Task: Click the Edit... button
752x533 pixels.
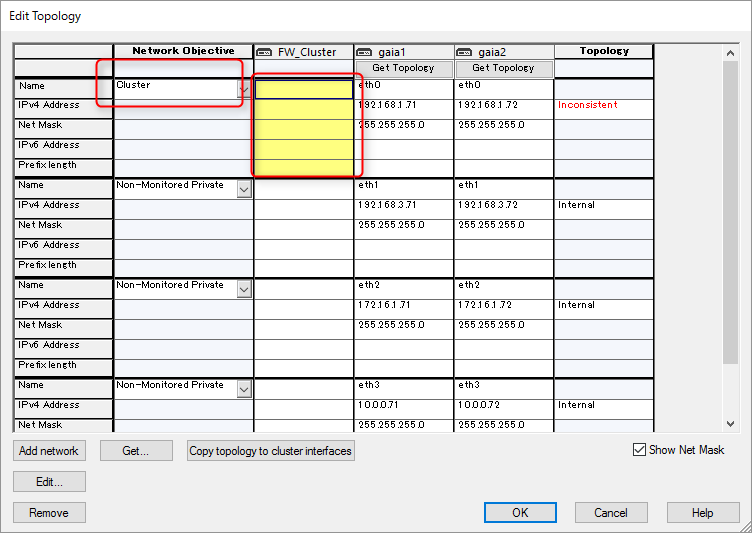Action: tap(49, 481)
